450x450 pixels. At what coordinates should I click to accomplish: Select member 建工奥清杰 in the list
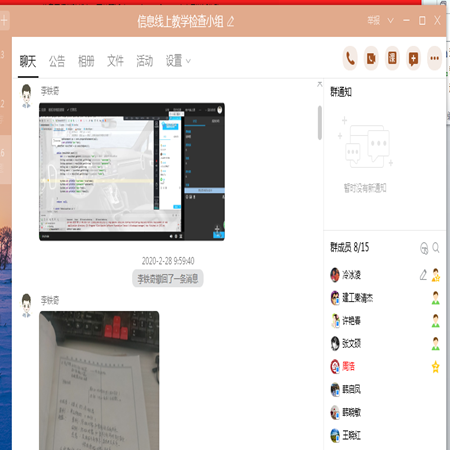(385, 298)
